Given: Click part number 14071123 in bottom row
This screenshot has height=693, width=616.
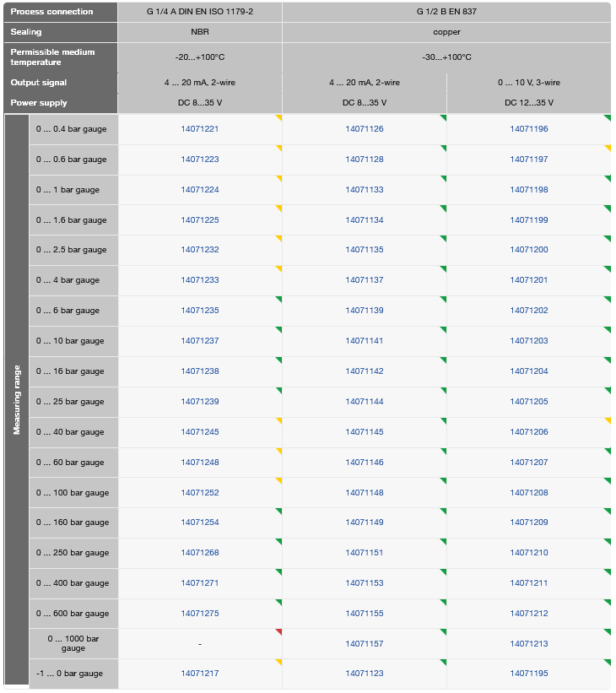Looking at the screenshot, I should pyautogui.click(x=365, y=674).
